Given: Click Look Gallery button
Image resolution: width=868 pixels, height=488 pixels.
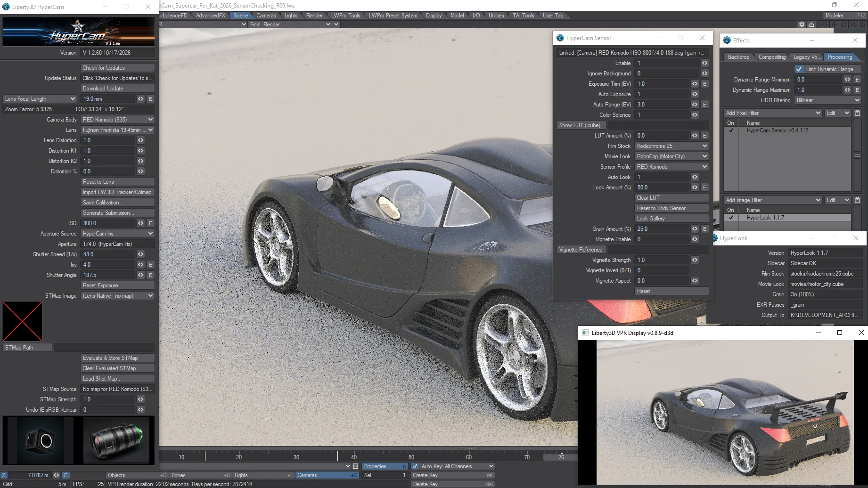Looking at the screenshot, I should [671, 219].
